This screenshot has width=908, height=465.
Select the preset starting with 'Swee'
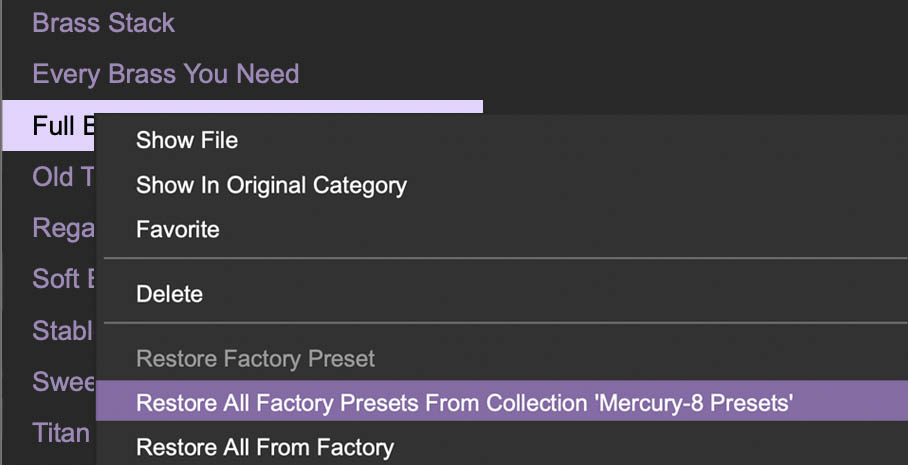tap(62, 382)
